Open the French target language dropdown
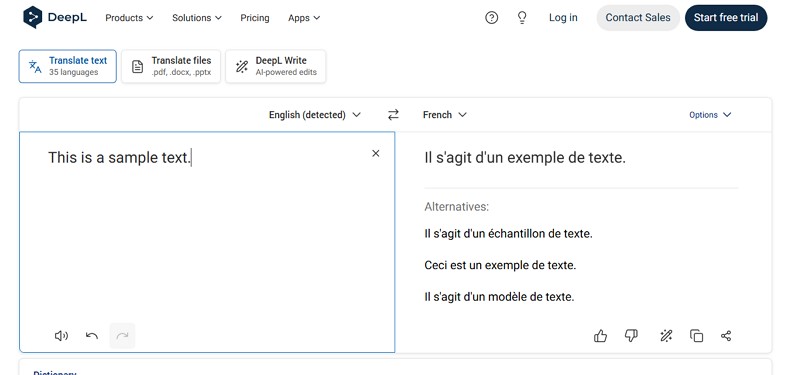 click(x=445, y=115)
